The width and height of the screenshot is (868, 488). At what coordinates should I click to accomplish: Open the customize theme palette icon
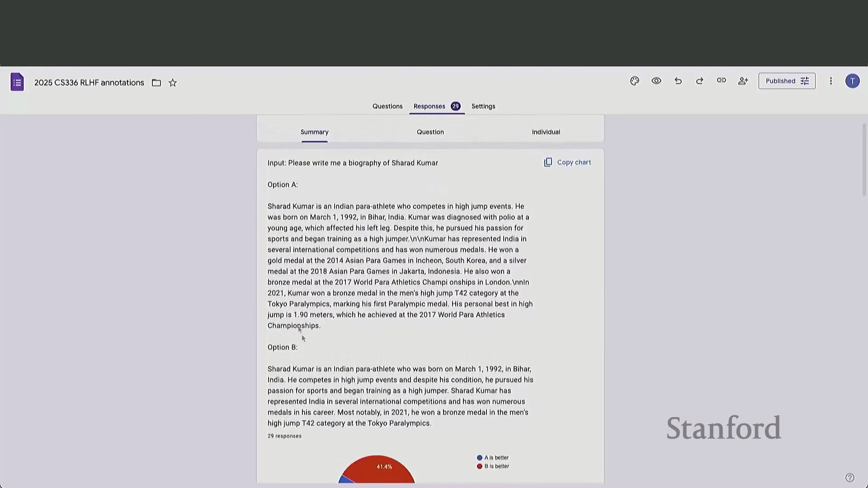[x=635, y=81]
